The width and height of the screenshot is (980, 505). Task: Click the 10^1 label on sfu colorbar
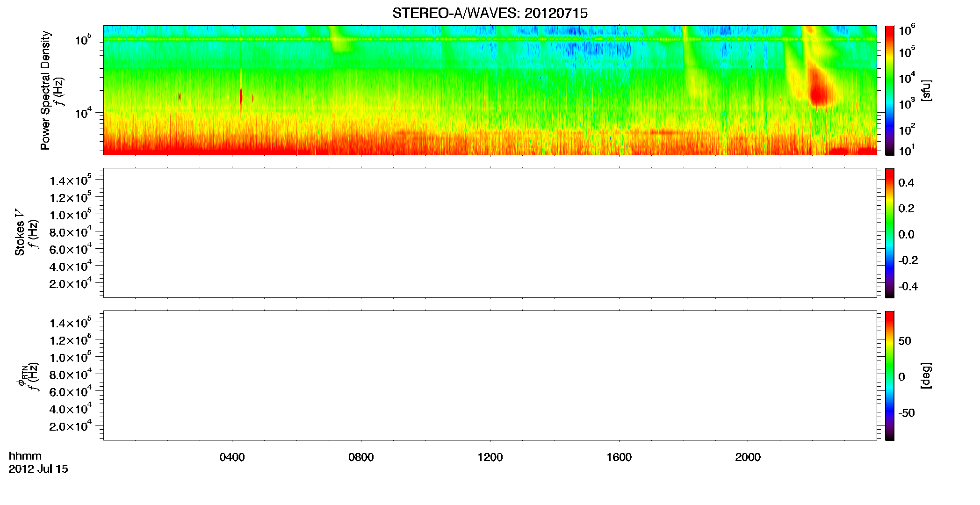[907, 151]
